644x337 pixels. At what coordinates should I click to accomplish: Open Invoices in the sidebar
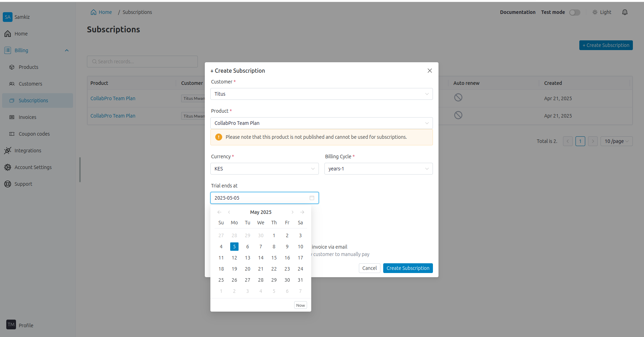coord(27,117)
